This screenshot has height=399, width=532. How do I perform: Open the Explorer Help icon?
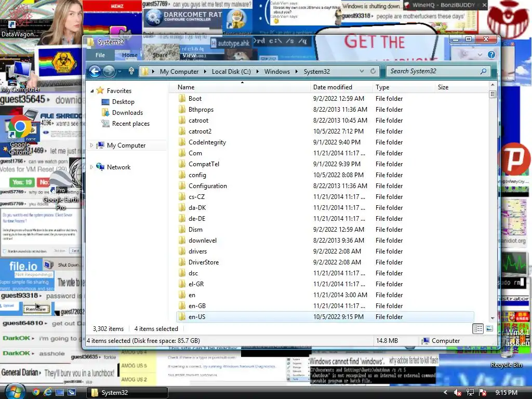[491, 55]
